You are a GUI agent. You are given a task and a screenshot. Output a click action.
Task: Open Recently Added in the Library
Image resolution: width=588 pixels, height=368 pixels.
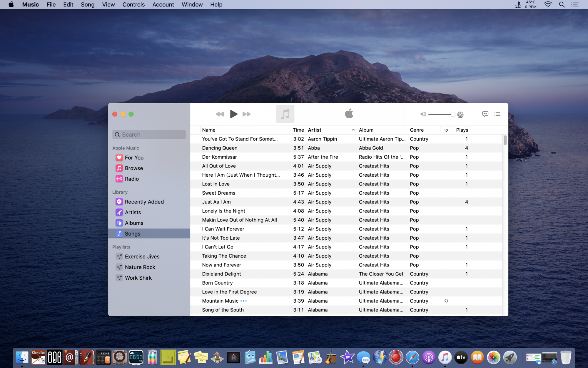pos(144,202)
